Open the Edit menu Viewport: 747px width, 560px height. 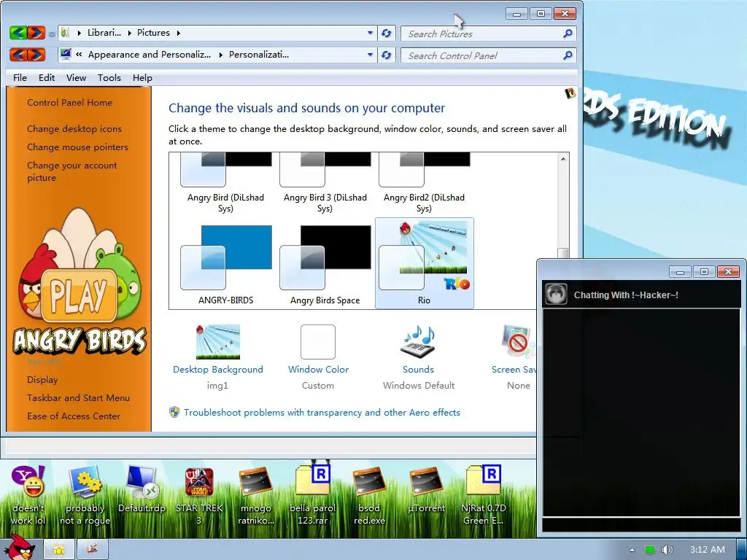[x=47, y=77]
